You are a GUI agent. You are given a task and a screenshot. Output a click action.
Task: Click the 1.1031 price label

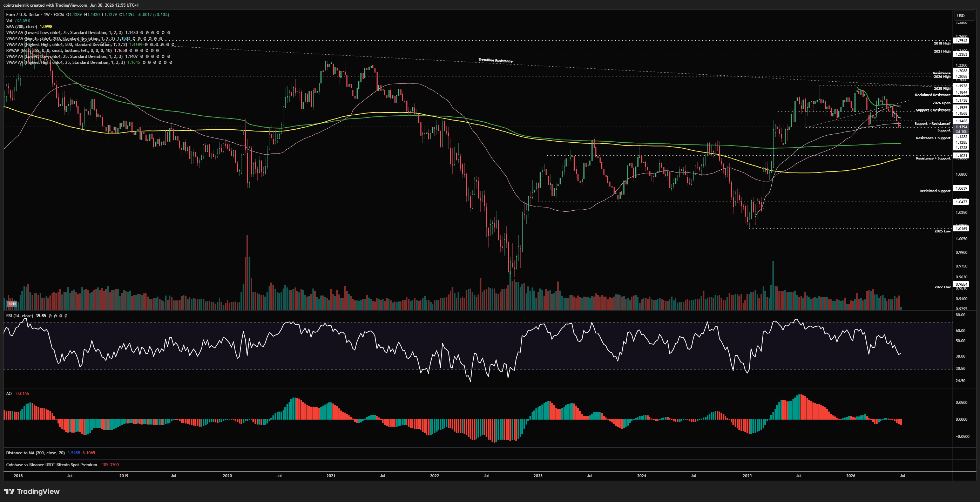point(961,156)
